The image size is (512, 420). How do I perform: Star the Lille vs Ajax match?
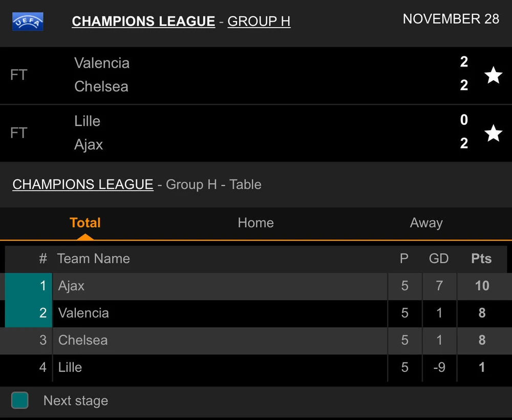[493, 133]
